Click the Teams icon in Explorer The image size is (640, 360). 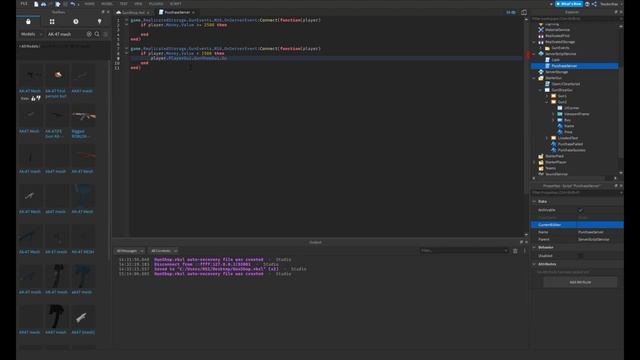point(541,168)
